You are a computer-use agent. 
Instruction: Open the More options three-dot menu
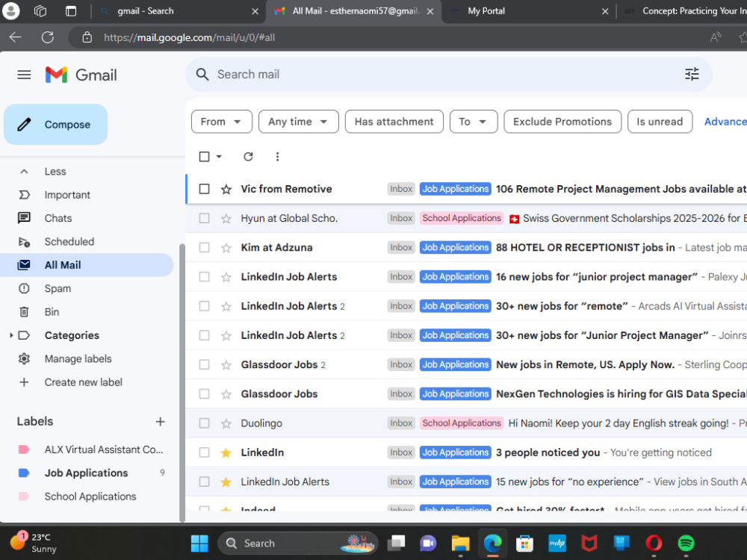pyautogui.click(x=277, y=157)
